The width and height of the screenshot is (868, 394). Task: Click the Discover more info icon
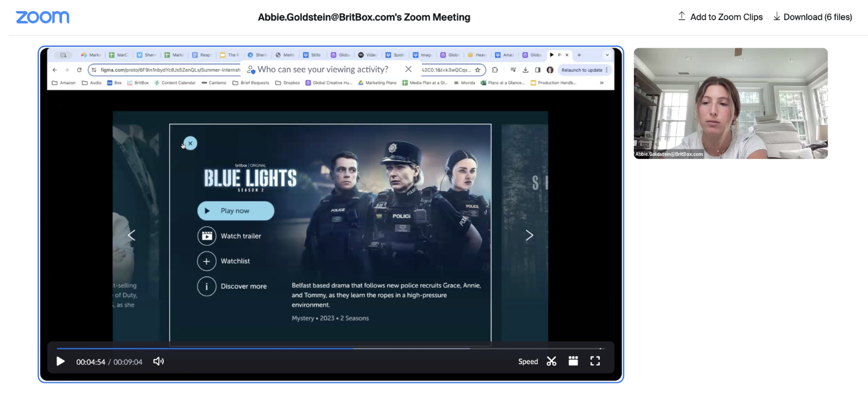tap(207, 286)
